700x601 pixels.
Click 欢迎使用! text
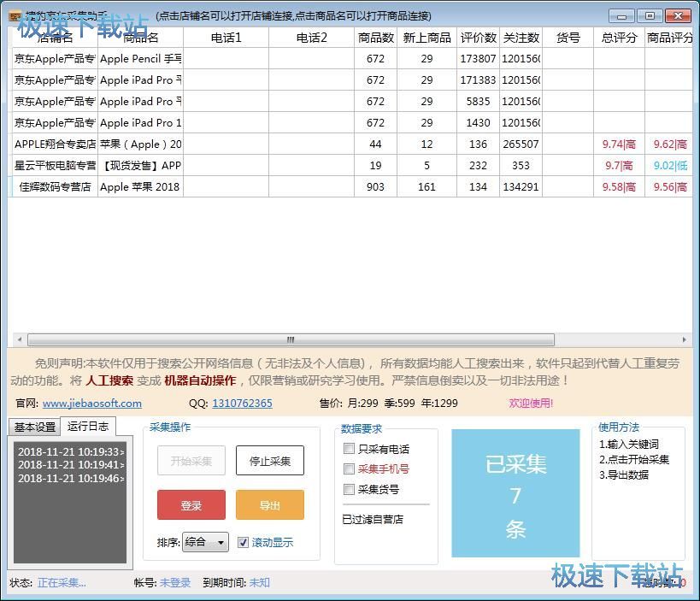click(531, 404)
